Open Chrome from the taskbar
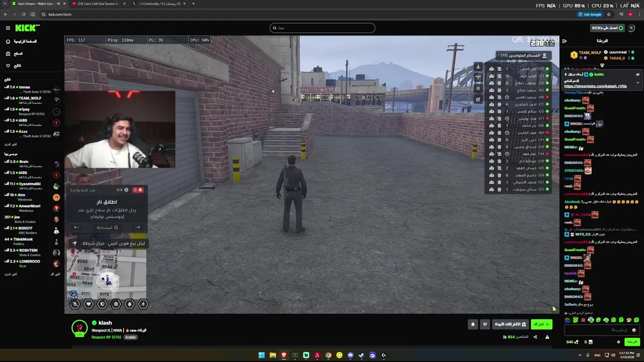Screen dimensions: 644x362 (328, 355)
